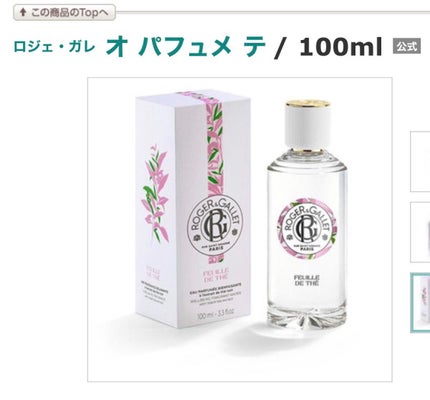Image resolution: width=430 pixels, height=400 pixels.
Task: Select the teal-bordered third thumbnail
Action: point(420,303)
